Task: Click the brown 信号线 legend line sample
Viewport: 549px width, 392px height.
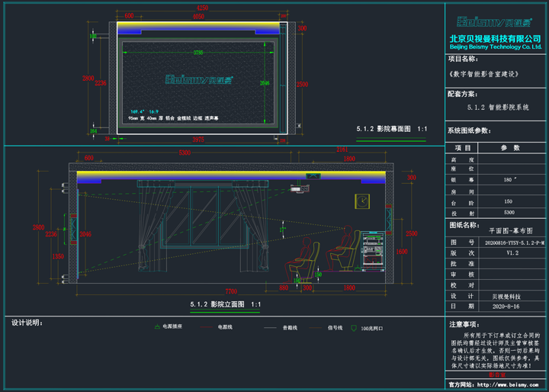Action: coord(316,328)
